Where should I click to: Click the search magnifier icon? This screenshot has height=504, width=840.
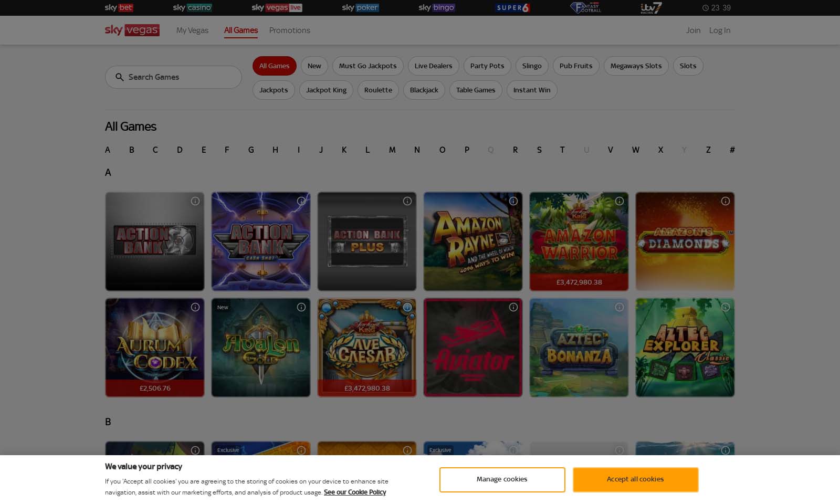[x=120, y=77]
